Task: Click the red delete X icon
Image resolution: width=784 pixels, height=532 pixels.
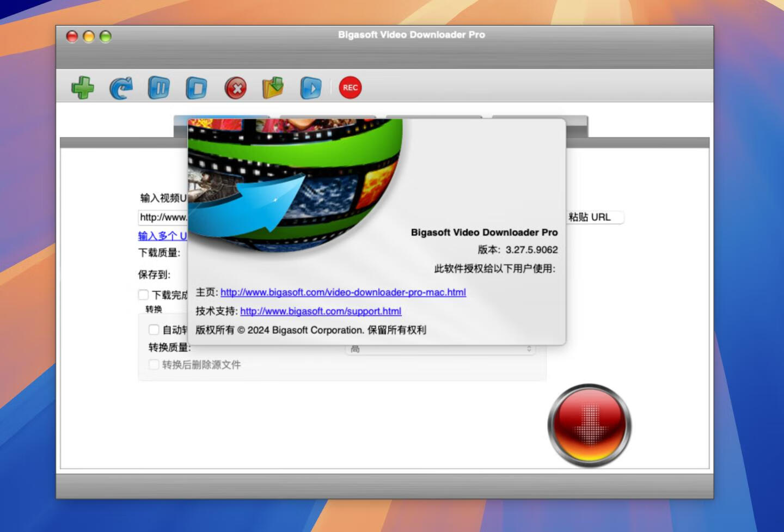Action: 236,88
